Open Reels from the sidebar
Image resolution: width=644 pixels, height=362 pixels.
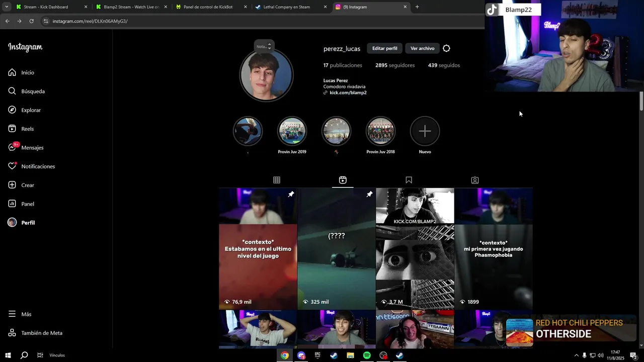pyautogui.click(x=21, y=129)
